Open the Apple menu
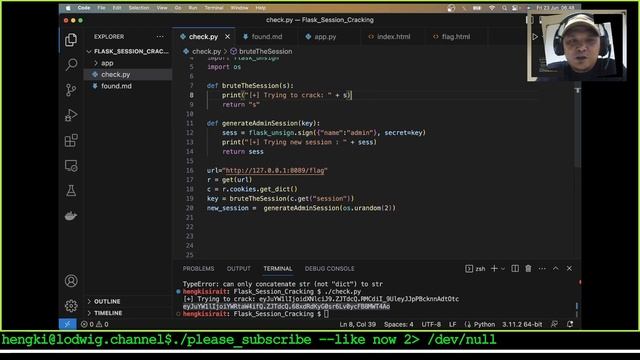Image resolution: width=640 pixels, height=360 pixels. click(68, 8)
